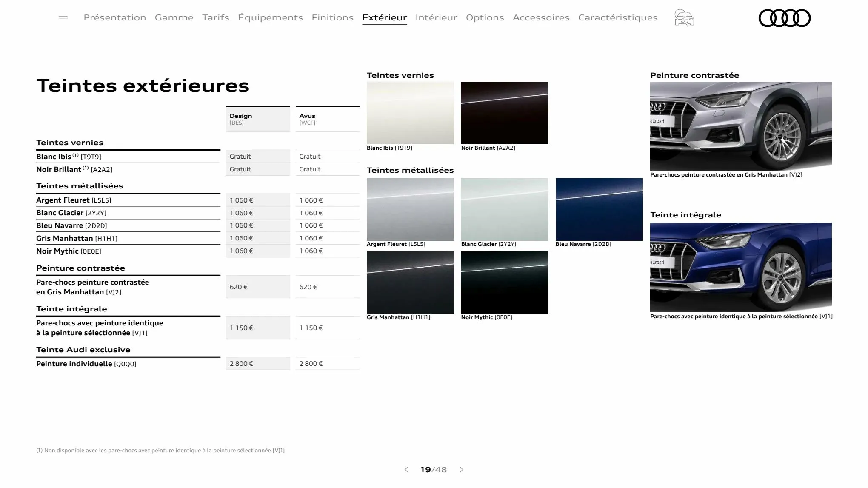Screen dimensions: 868x488
Task: Select the Blanc Ibis color swatch
Action: pyautogui.click(x=410, y=113)
